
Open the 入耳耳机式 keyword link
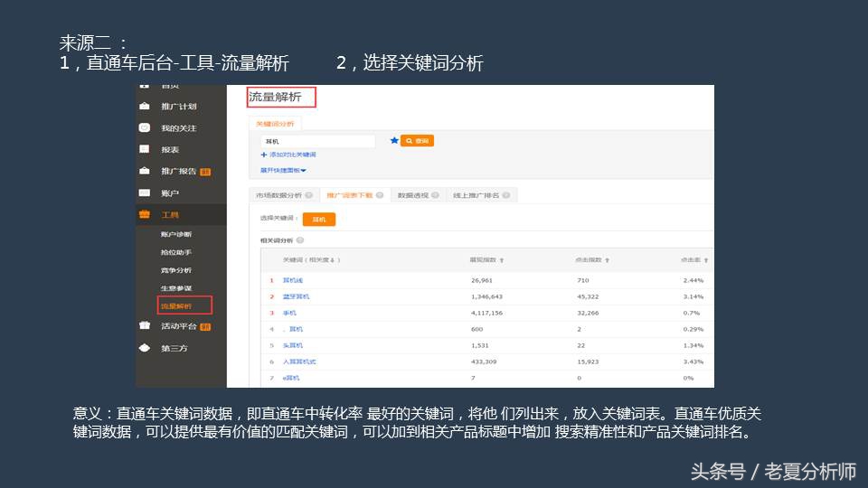point(299,361)
